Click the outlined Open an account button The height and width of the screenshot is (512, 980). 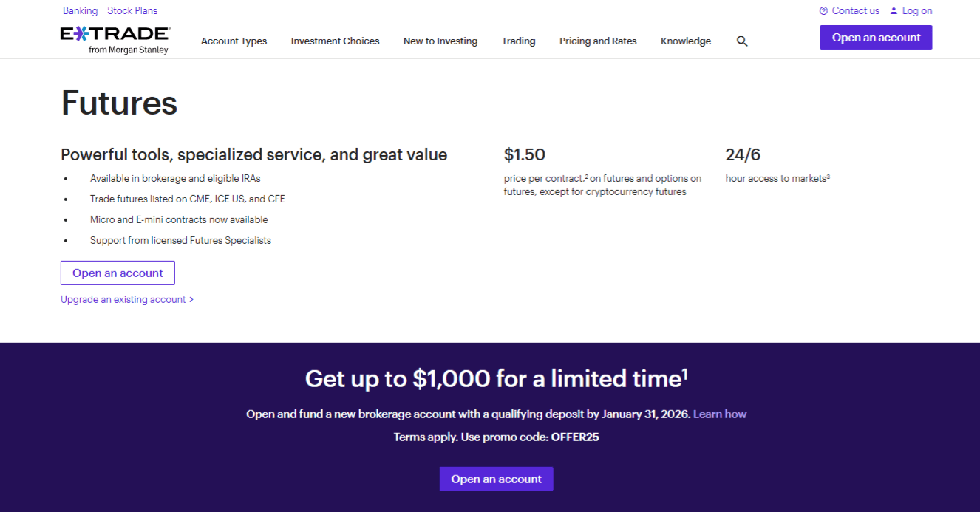(118, 273)
